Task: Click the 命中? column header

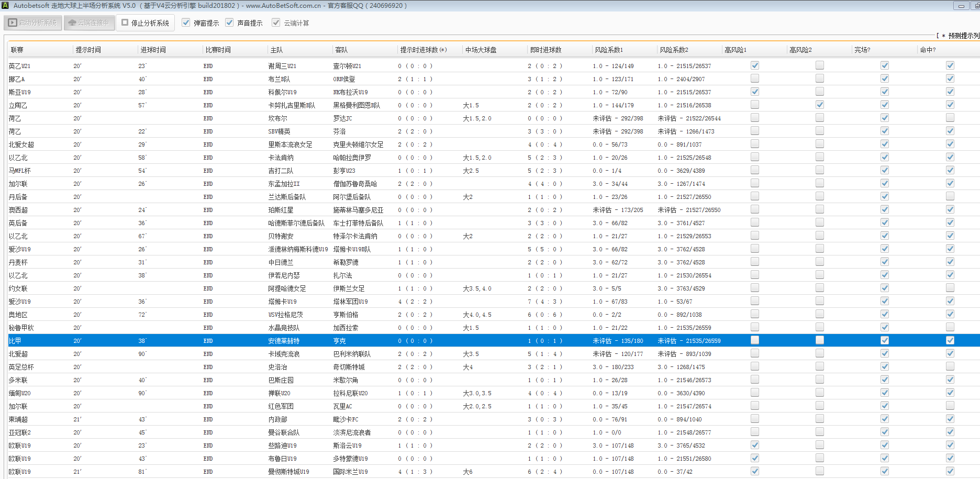Action: coord(928,50)
